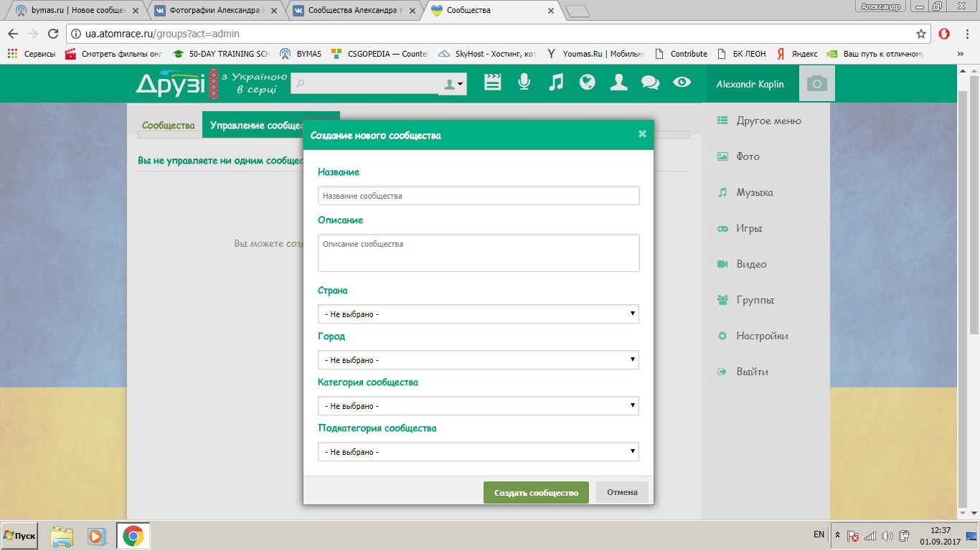Click the Описание сообщества text area
Image resolution: width=980 pixels, height=551 pixels.
click(478, 253)
